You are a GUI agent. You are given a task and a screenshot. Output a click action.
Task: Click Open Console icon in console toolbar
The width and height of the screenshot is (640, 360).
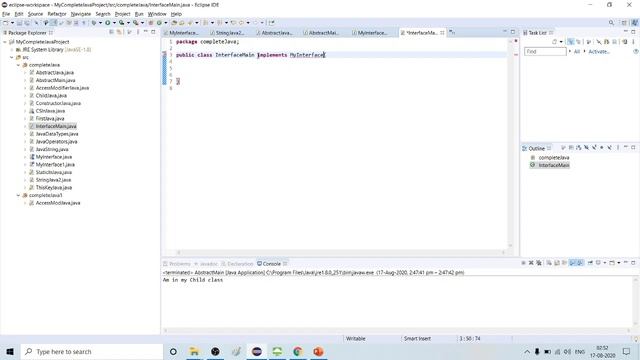click(612, 263)
